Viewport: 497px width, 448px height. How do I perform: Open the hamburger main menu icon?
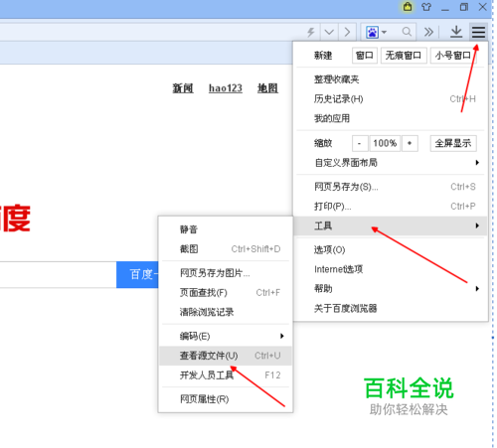(478, 32)
